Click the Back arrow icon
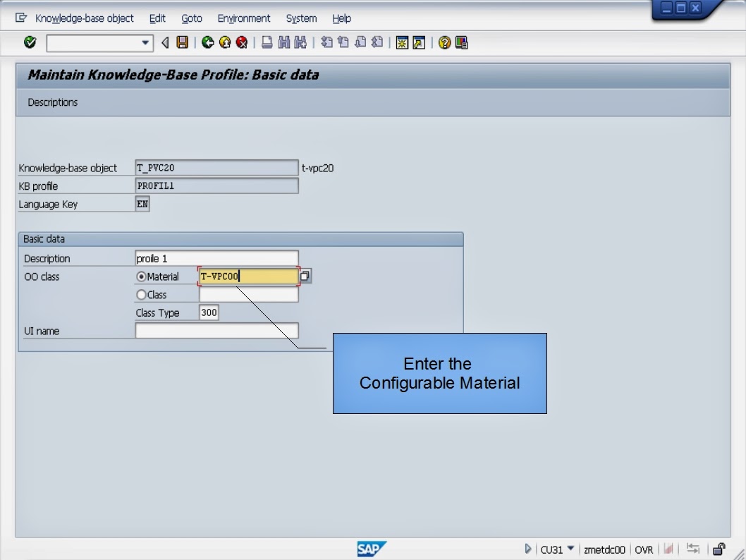The width and height of the screenshot is (746, 560). point(204,42)
